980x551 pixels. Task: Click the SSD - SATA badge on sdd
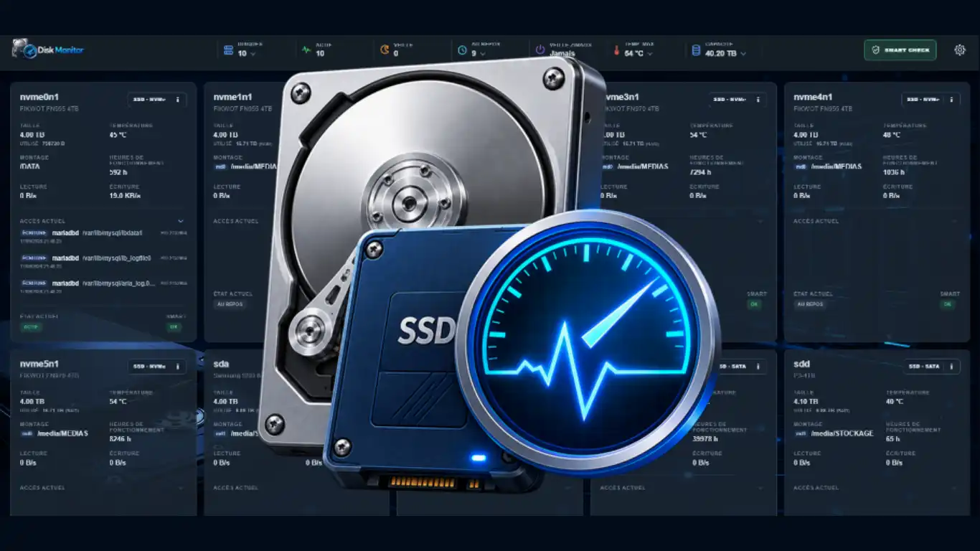[x=924, y=367]
